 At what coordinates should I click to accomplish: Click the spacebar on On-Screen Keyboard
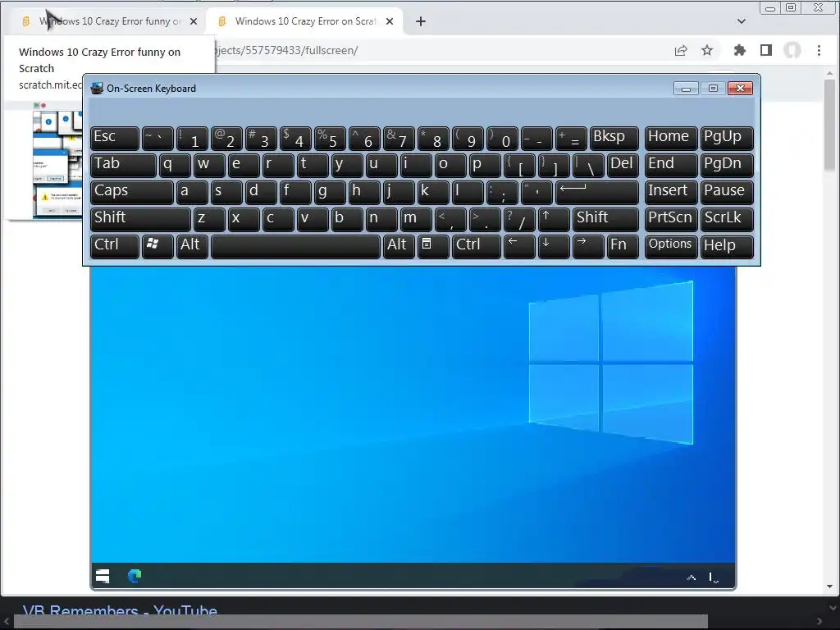click(x=295, y=246)
